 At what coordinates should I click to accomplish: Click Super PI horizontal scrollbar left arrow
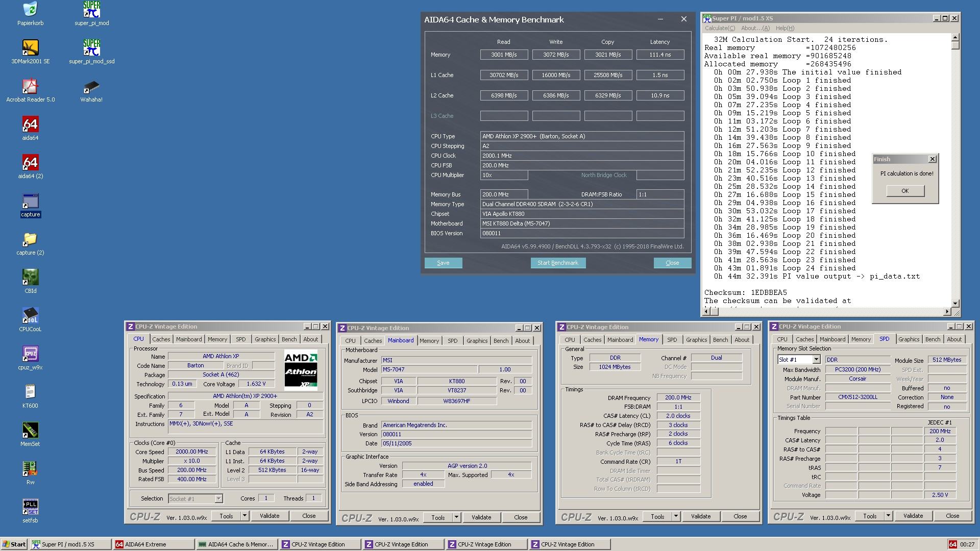point(707,311)
